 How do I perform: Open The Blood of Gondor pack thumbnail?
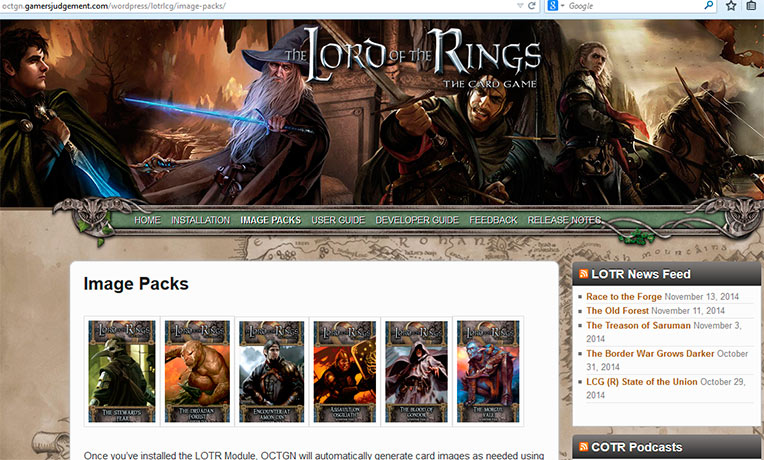coord(417,371)
